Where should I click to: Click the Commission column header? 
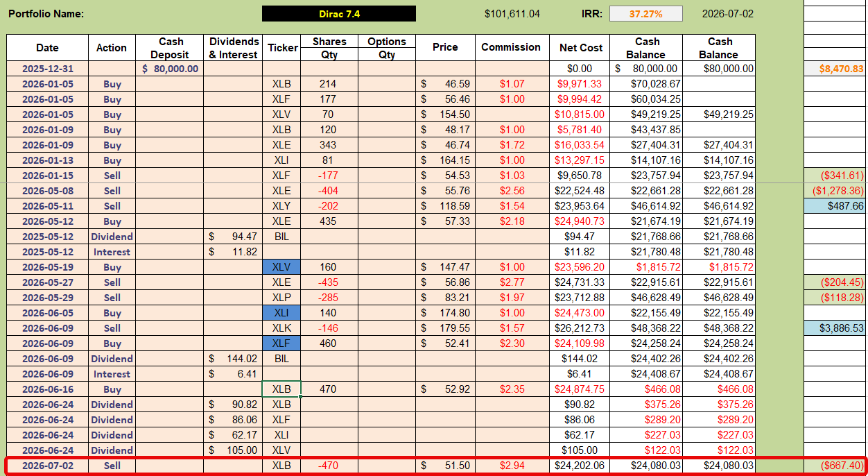(x=511, y=48)
